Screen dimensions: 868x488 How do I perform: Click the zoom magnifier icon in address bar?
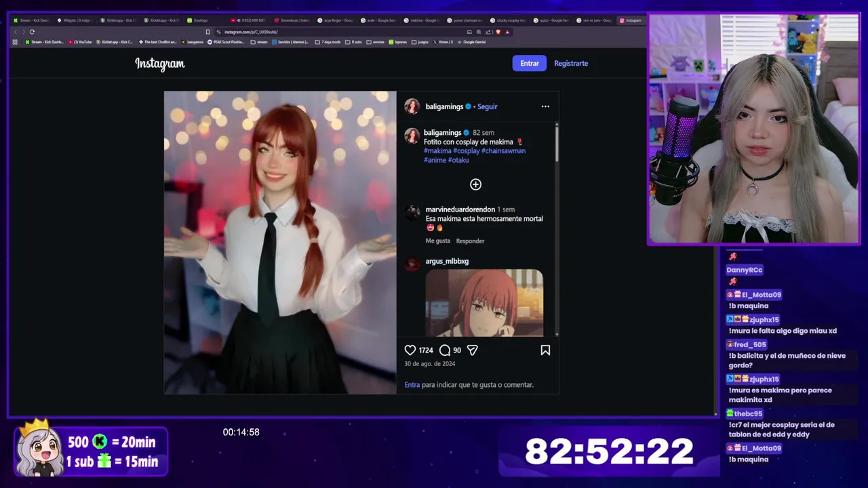[479, 32]
